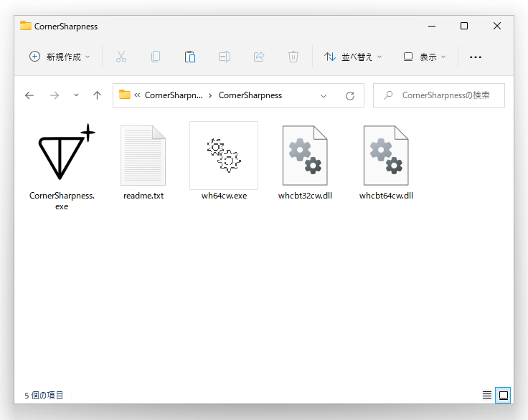Viewport: 528px width, 420px height.
Task: Click the CornerSharpness.exe file name
Action: point(62,201)
